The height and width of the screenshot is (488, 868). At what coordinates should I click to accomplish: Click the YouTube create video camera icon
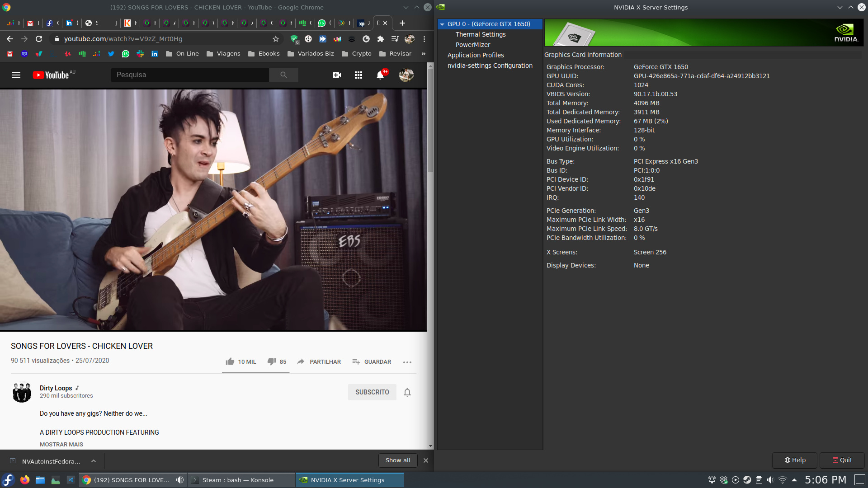coord(337,75)
